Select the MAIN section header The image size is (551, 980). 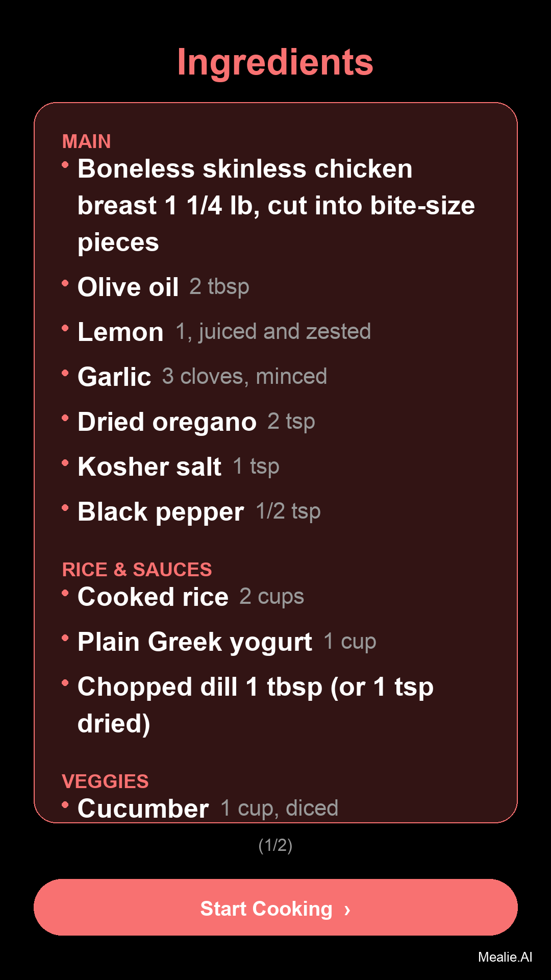coord(87,141)
